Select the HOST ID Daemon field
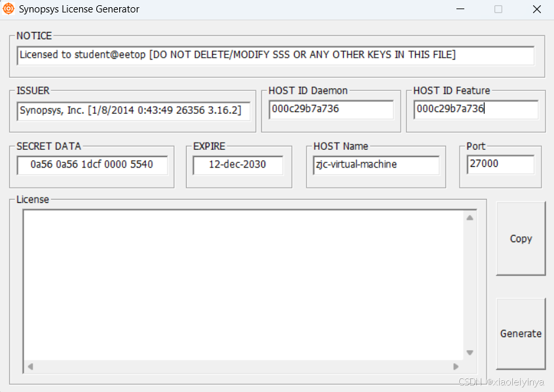554x392 pixels. coord(331,109)
